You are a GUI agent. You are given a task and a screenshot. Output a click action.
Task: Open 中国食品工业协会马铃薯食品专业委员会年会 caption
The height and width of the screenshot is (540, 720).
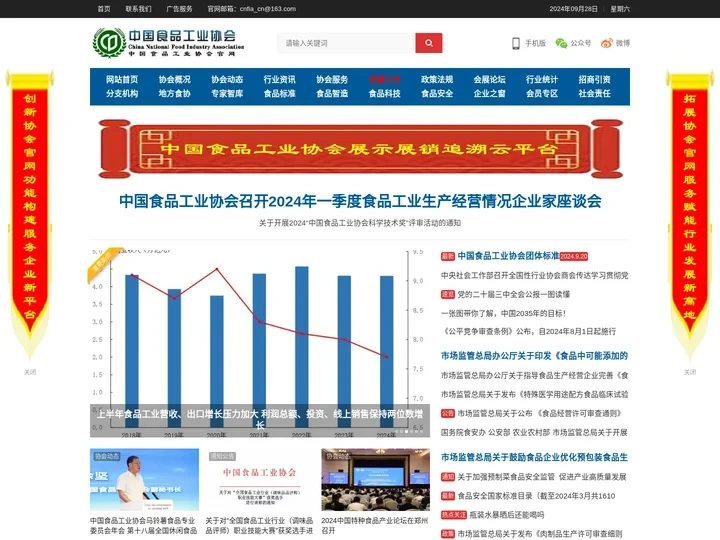point(143,526)
